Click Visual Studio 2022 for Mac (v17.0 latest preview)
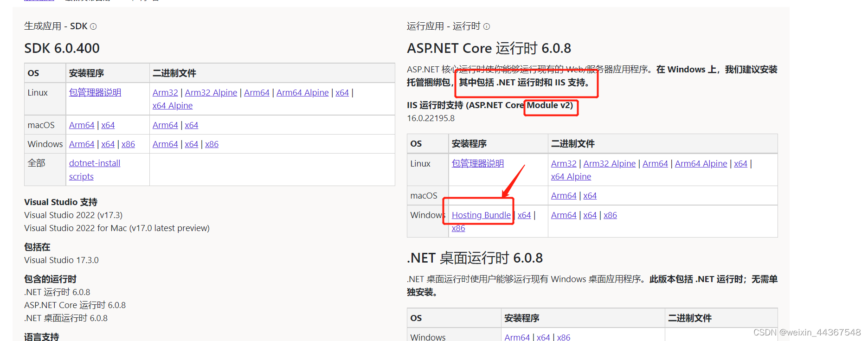This screenshot has width=868, height=341. [x=117, y=228]
